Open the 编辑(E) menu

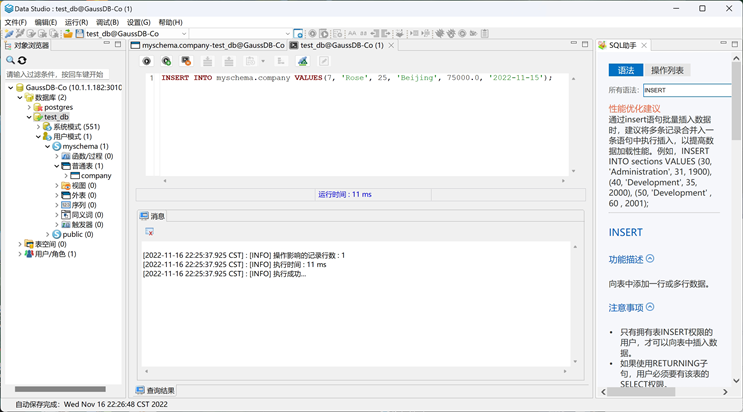coord(45,22)
